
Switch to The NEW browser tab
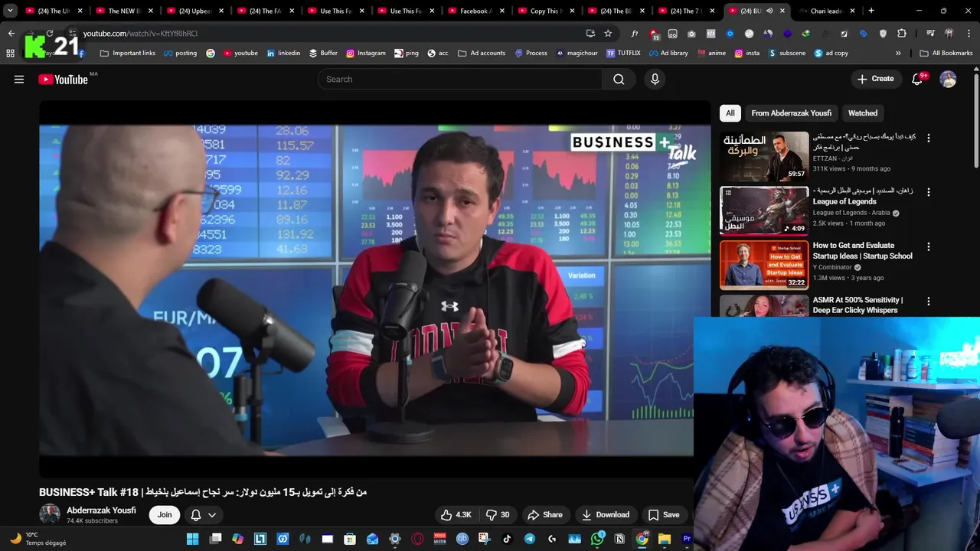coord(123,11)
